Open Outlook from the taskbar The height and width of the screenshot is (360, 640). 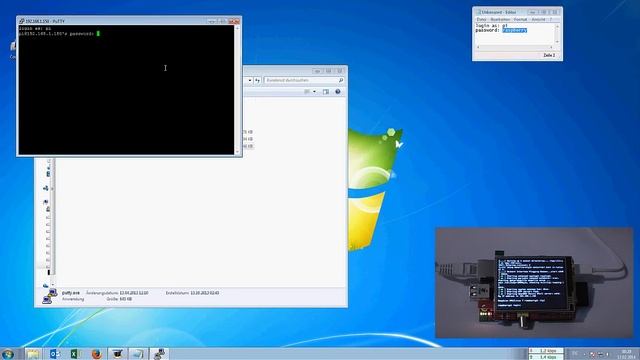(x=54, y=353)
